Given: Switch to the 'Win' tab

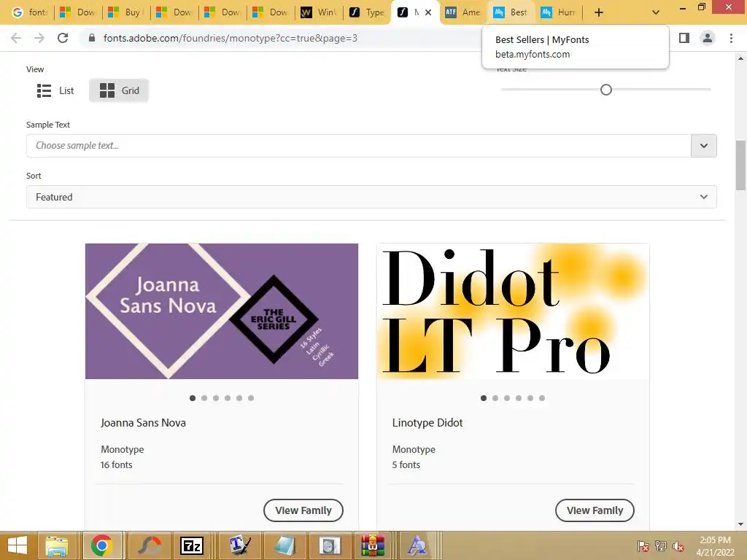Looking at the screenshot, I should 318,12.
